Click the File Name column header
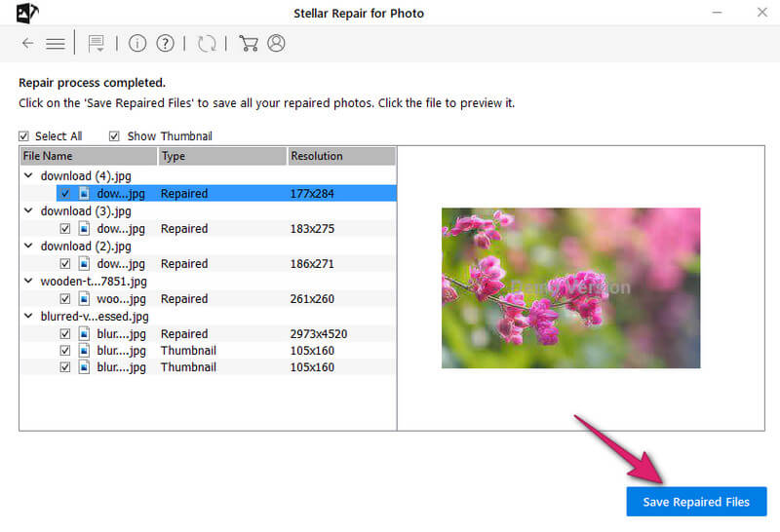The image size is (780, 532). point(89,156)
